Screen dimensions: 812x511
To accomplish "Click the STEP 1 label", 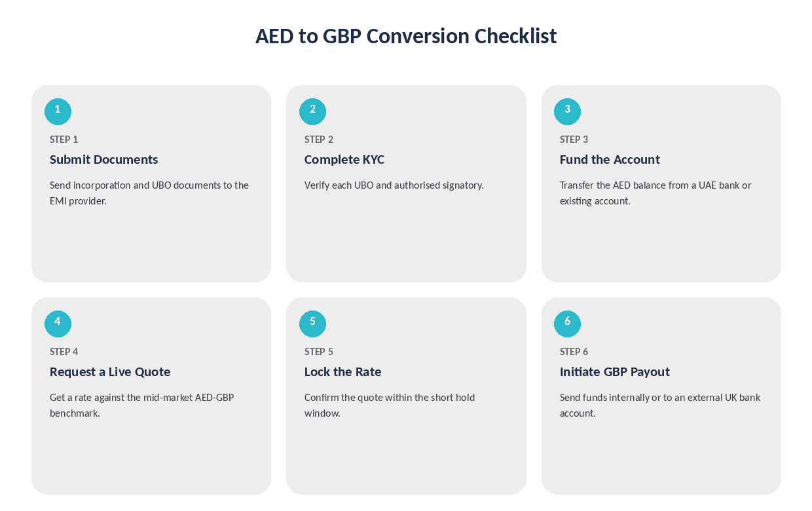I will click(64, 140).
